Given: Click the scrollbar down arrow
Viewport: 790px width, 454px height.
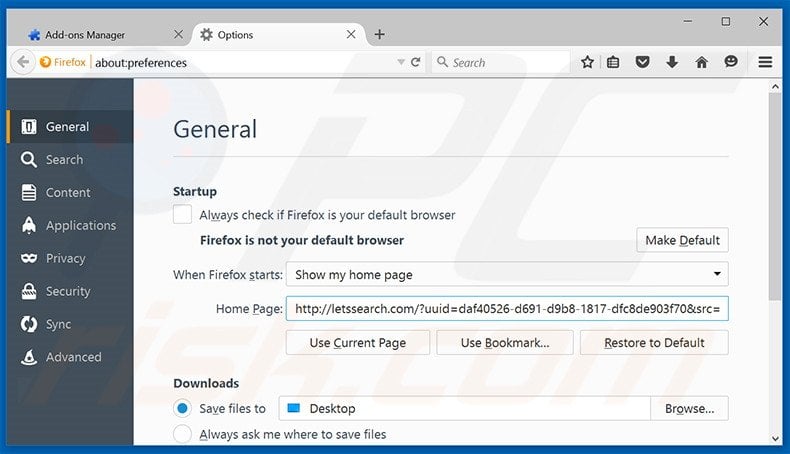Looking at the screenshot, I should 775,439.
